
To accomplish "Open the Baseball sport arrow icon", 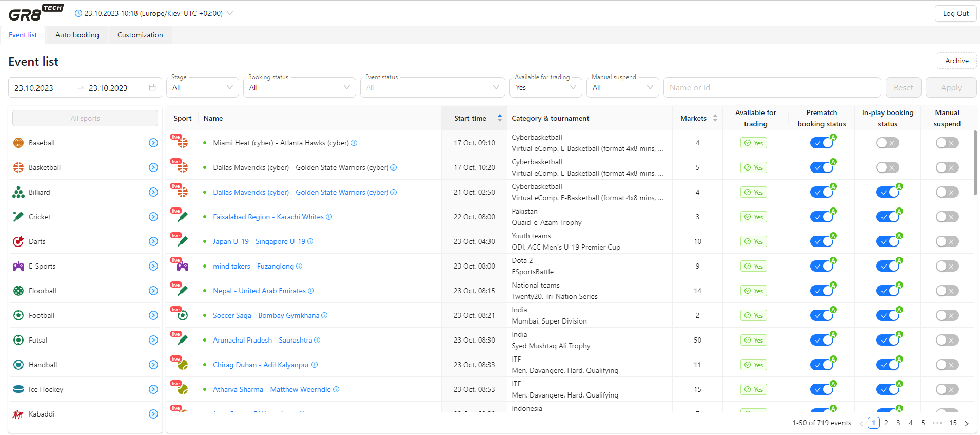I will [153, 143].
